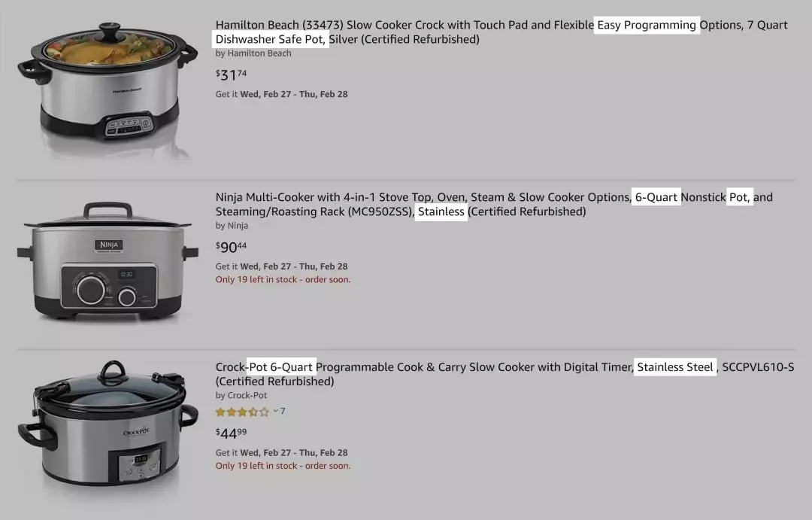Screen dimensions: 812x520
Task: Click the $90.44 price
Action: click(x=231, y=247)
